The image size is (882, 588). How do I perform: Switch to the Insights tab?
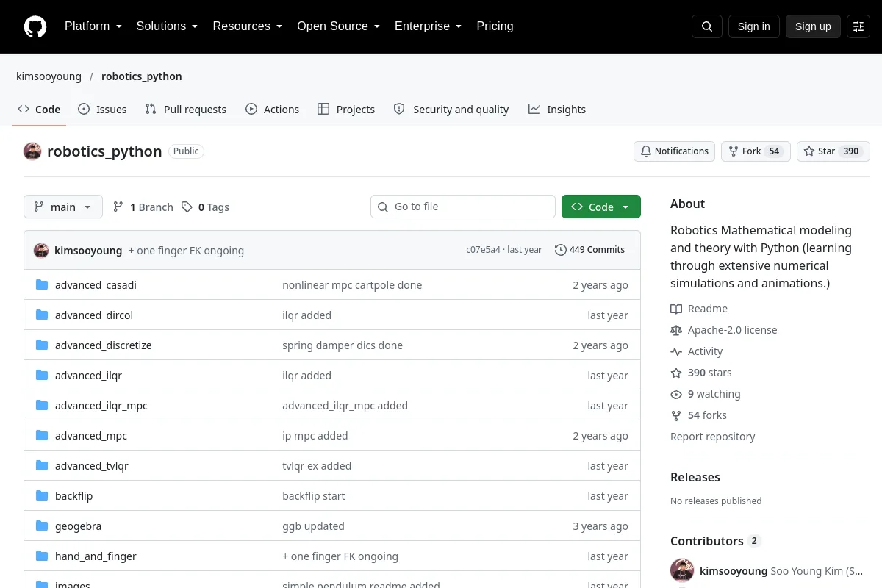click(x=557, y=110)
